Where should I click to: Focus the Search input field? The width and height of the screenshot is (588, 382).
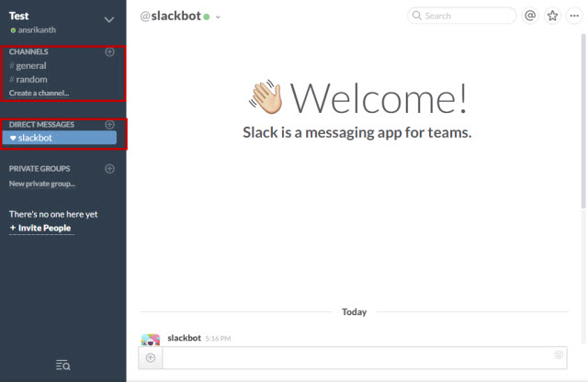(461, 16)
